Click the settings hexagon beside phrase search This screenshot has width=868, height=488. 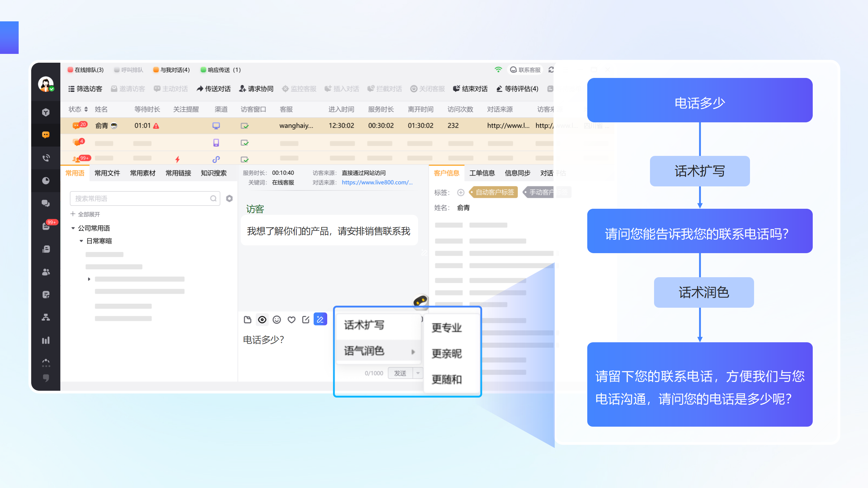pyautogui.click(x=230, y=199)
